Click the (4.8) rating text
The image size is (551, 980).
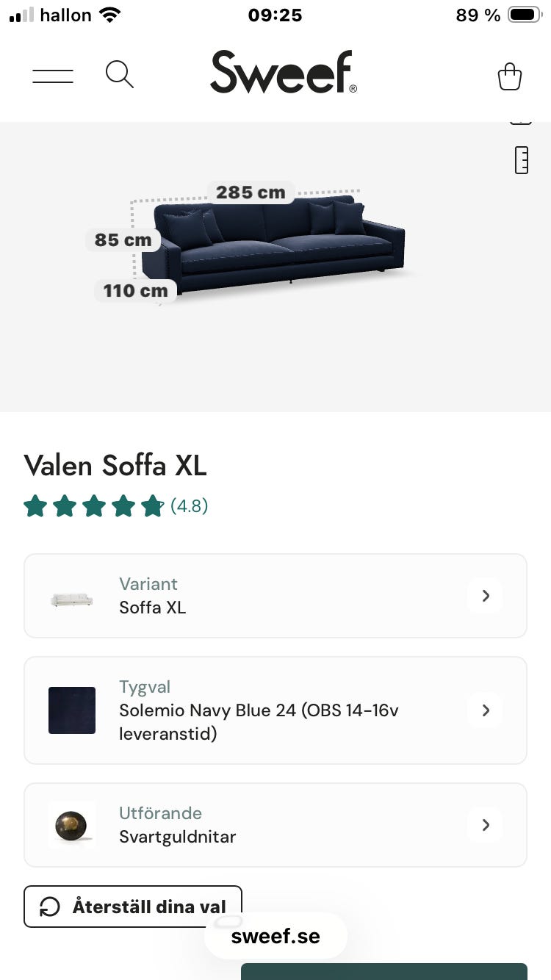tap(190, 506)
